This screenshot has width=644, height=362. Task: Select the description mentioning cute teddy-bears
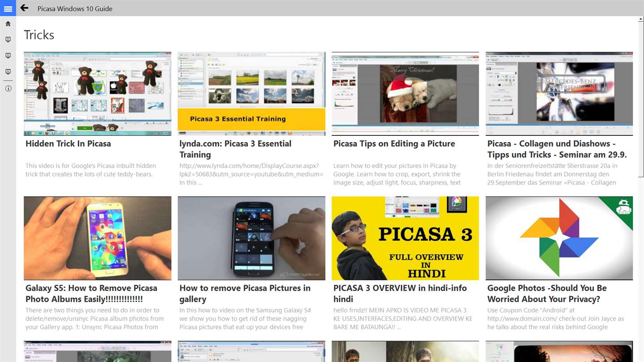pos(91,170)
